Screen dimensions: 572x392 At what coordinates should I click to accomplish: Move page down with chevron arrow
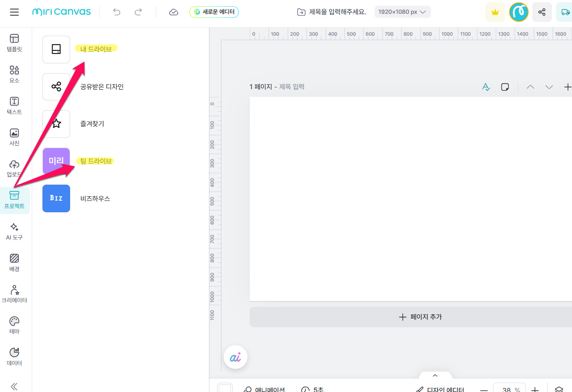pyautogui.click(x=549, y=87)
